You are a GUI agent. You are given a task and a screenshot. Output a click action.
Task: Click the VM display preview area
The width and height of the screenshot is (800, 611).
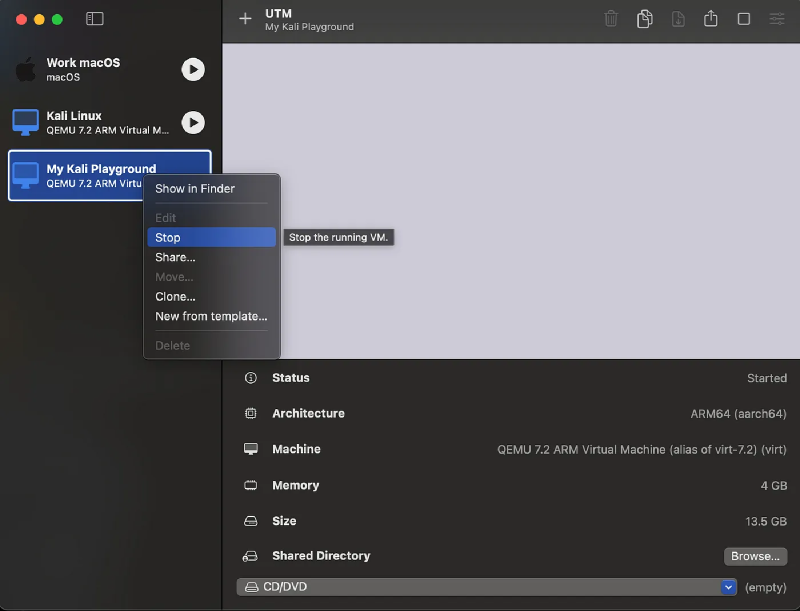coord(540,200)
